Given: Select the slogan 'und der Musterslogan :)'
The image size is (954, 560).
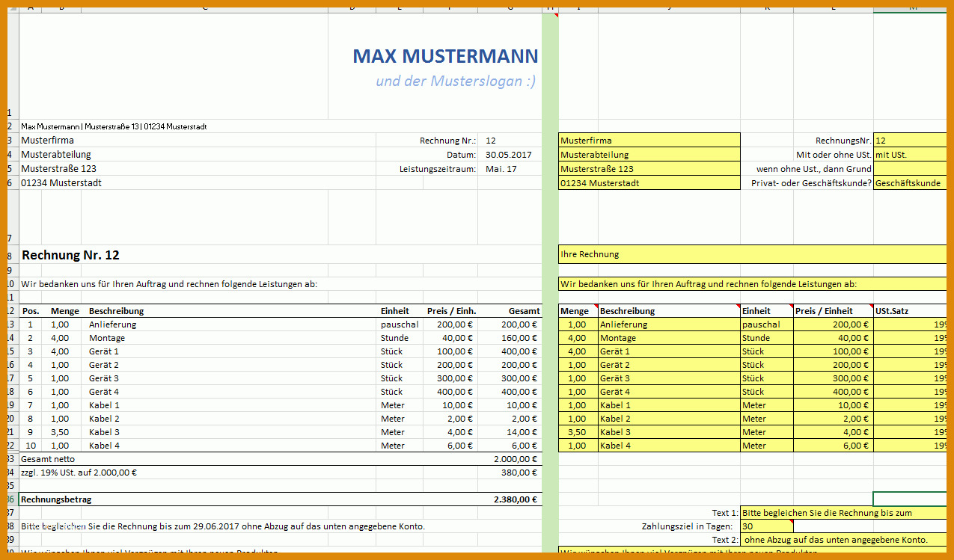Looking at the screenshot, I should (456, 81).
